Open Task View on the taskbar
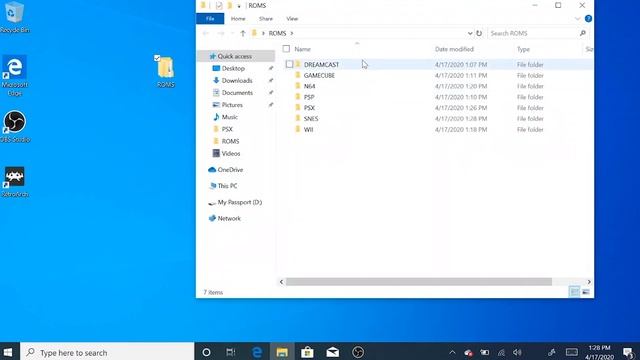This screenshot has width=640, height=360. click(231, 352)
